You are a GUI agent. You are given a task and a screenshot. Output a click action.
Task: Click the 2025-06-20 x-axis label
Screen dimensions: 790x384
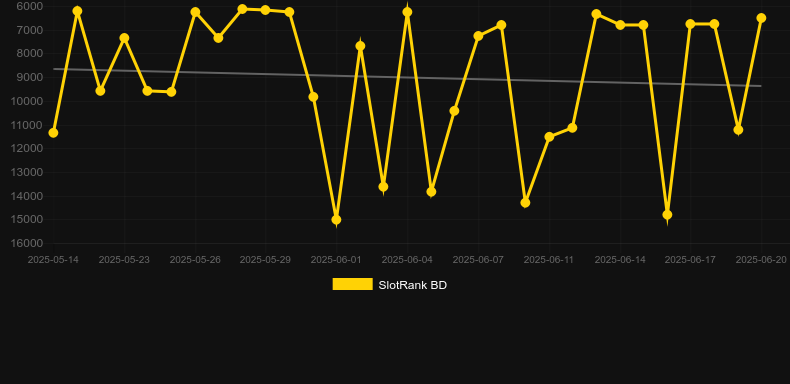click(761, 260)
